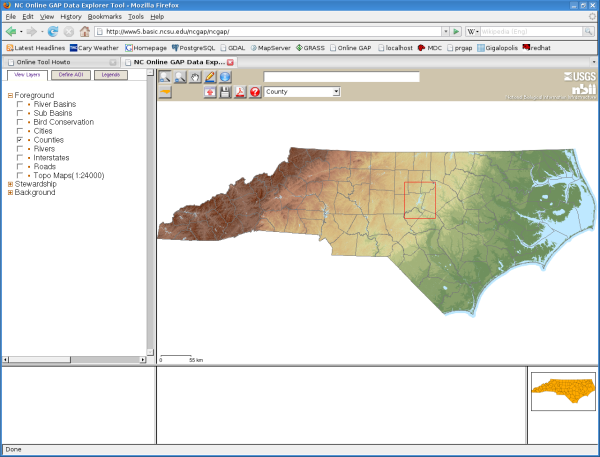This screenshot has width=600, height=457.
Task: Switch to the Define AOI tab
Action: click(71, 75)
